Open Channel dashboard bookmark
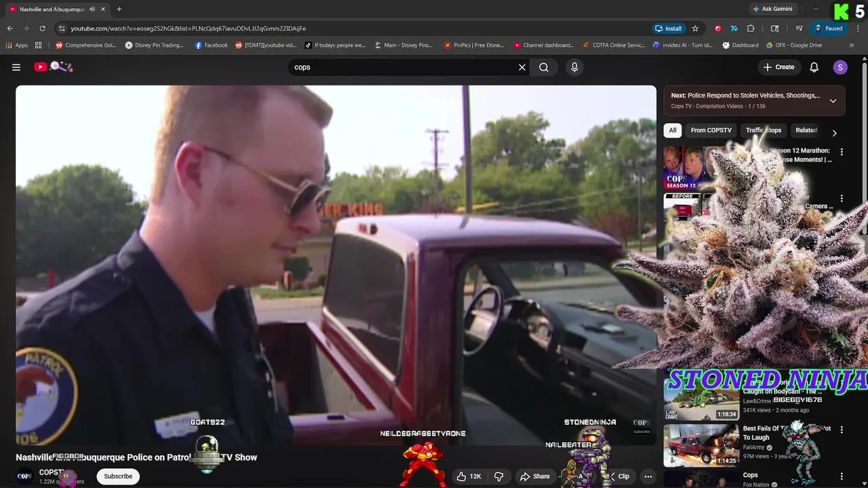Screen dimensions: 868x488 tap(543, 45)
